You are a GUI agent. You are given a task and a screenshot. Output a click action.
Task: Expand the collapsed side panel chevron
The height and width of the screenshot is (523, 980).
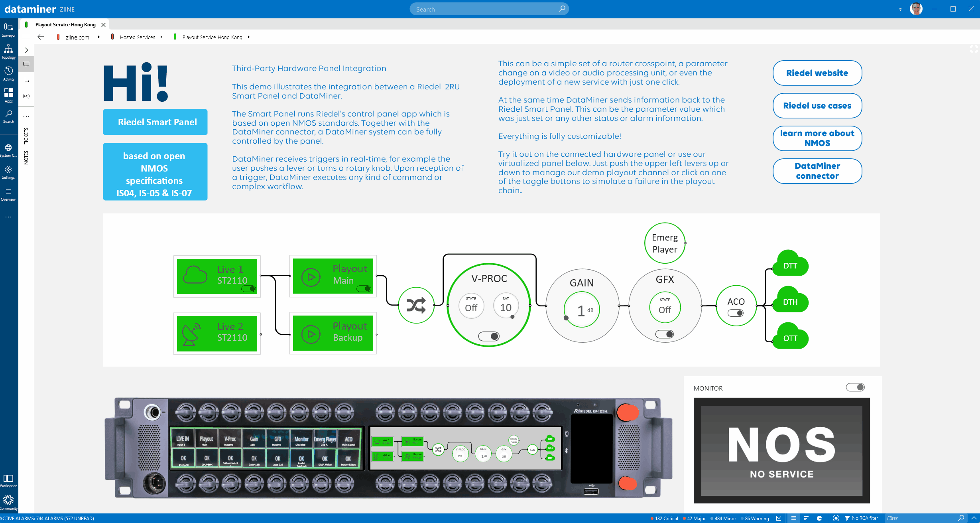coord(26,50)
